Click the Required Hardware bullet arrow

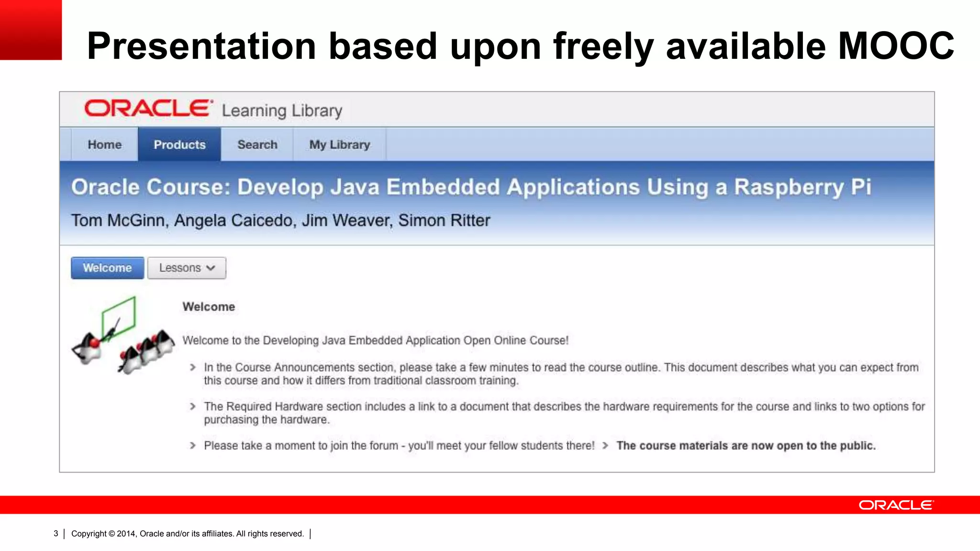(193, 407)
